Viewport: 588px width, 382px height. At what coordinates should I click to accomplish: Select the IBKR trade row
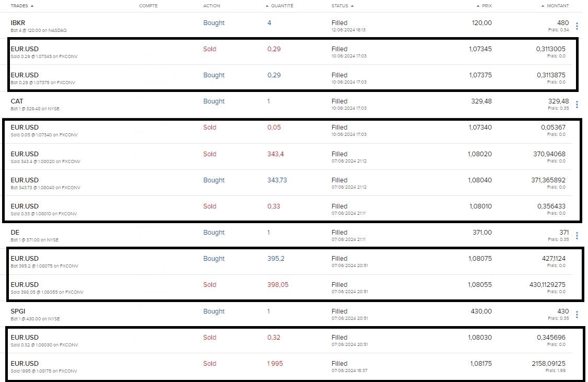[x=291, y=26]
